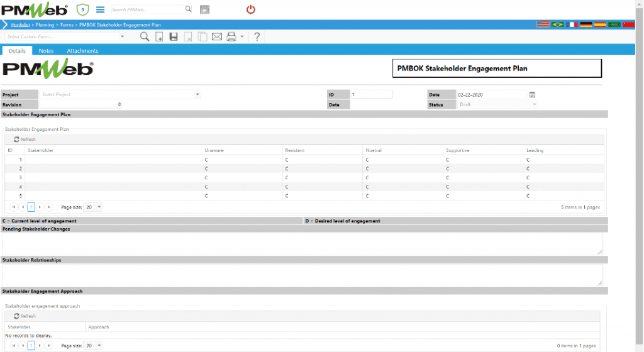The width and height of the screenshot is (644, 352).
Task: Click the Unaware cell in row 2
Action: (242, 168)
